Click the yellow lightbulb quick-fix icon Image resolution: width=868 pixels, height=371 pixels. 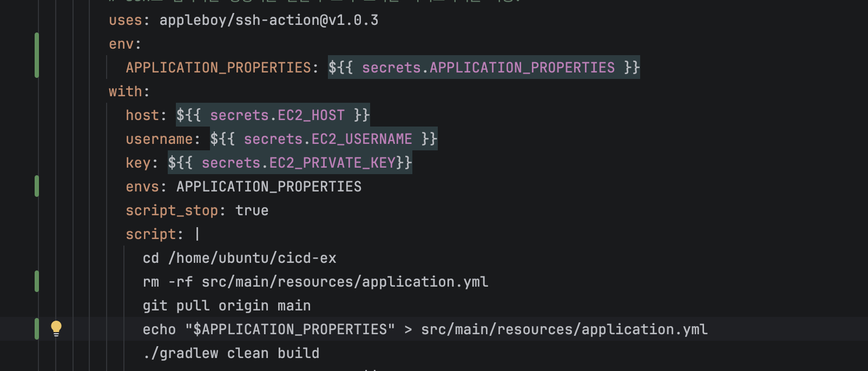click(56, 328)
